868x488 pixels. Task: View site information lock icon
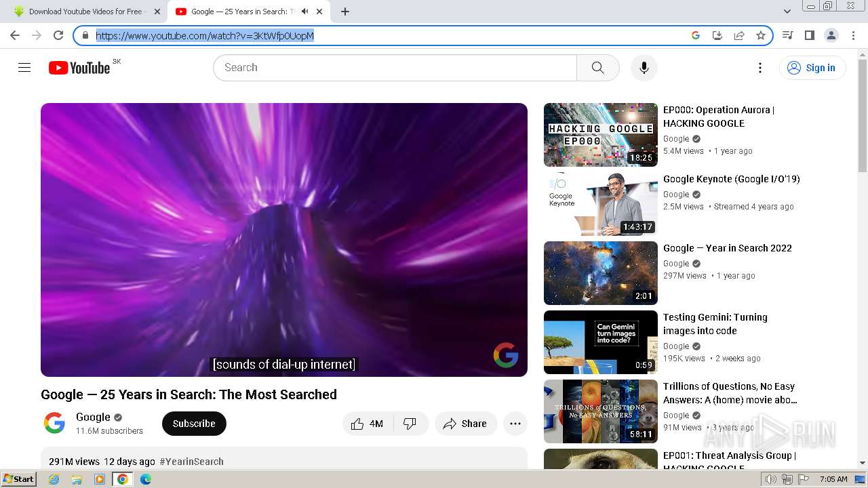pos(85,35)
